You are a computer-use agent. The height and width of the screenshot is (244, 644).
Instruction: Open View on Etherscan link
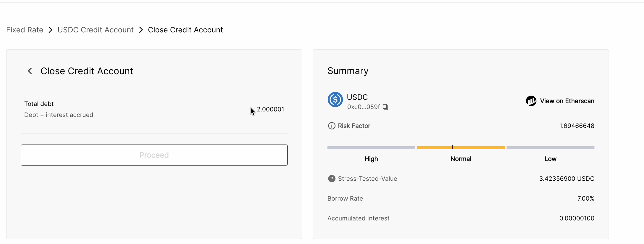click(567, 101)
